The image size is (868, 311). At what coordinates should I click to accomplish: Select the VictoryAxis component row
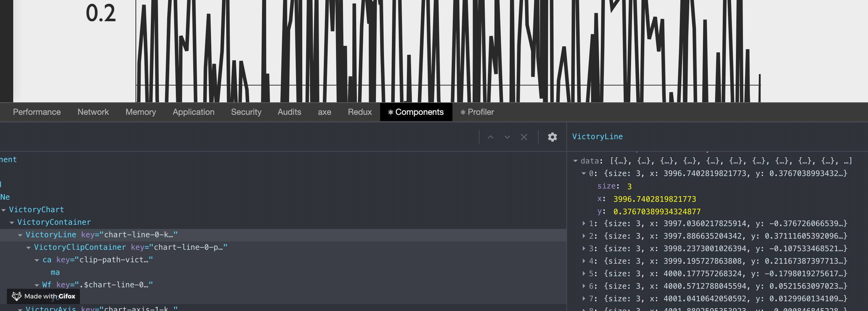[x=283, y=308]
